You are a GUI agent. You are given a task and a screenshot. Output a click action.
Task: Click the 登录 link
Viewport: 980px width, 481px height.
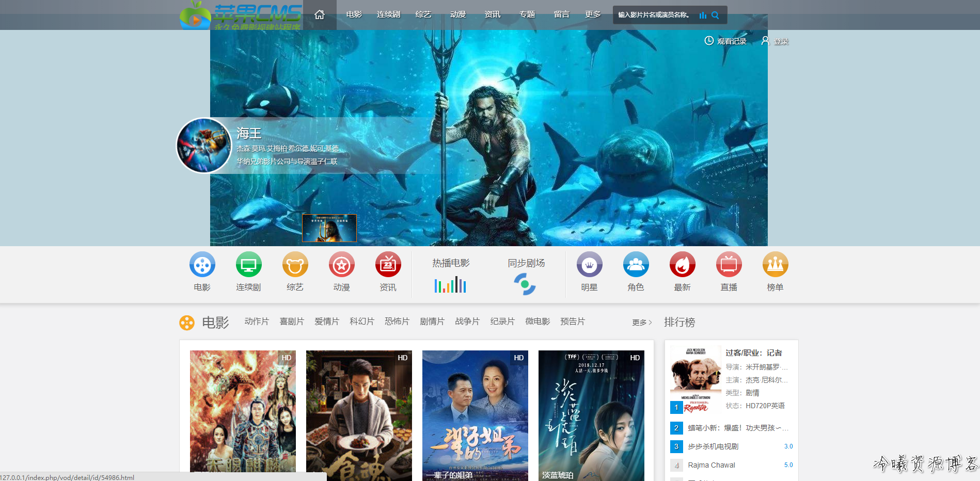pyautogui.click(x=781, y=41)
